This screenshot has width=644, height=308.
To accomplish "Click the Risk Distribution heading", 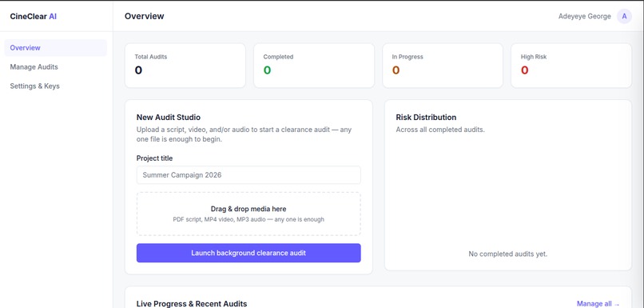I will (426, 118).
